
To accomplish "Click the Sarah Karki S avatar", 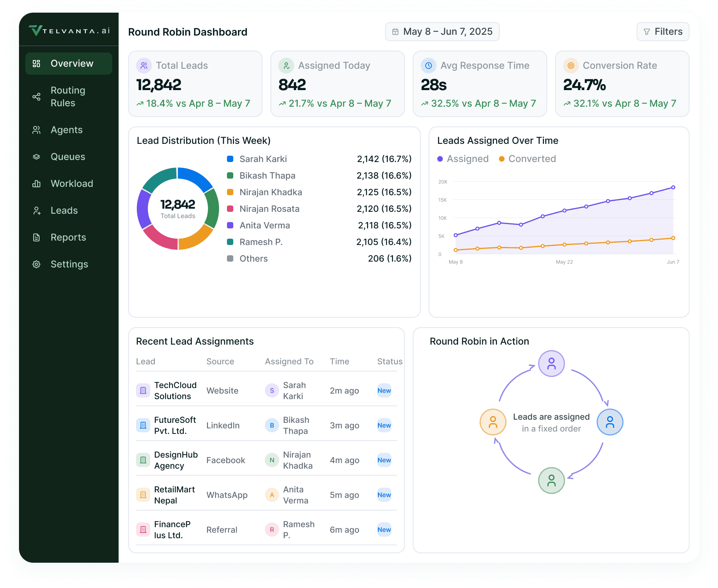I will (272, 391).
